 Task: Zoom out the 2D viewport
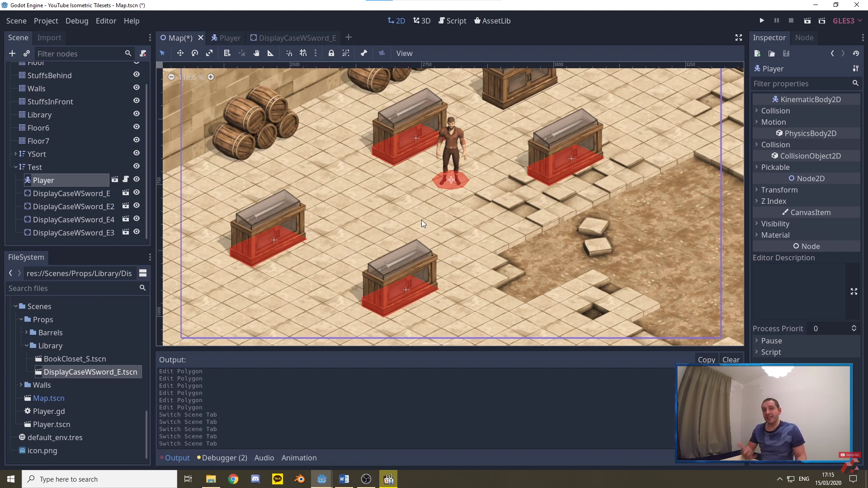[x=171, y=77]
